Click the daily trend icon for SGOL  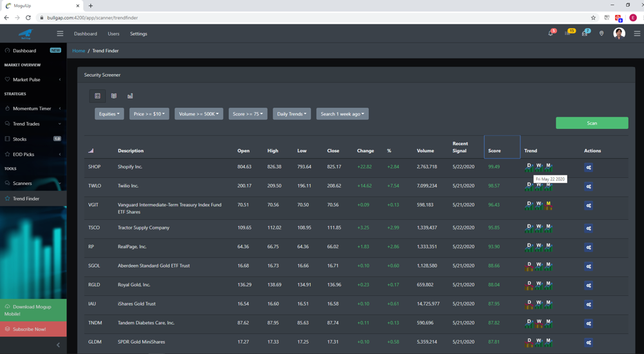click(529, 266)
